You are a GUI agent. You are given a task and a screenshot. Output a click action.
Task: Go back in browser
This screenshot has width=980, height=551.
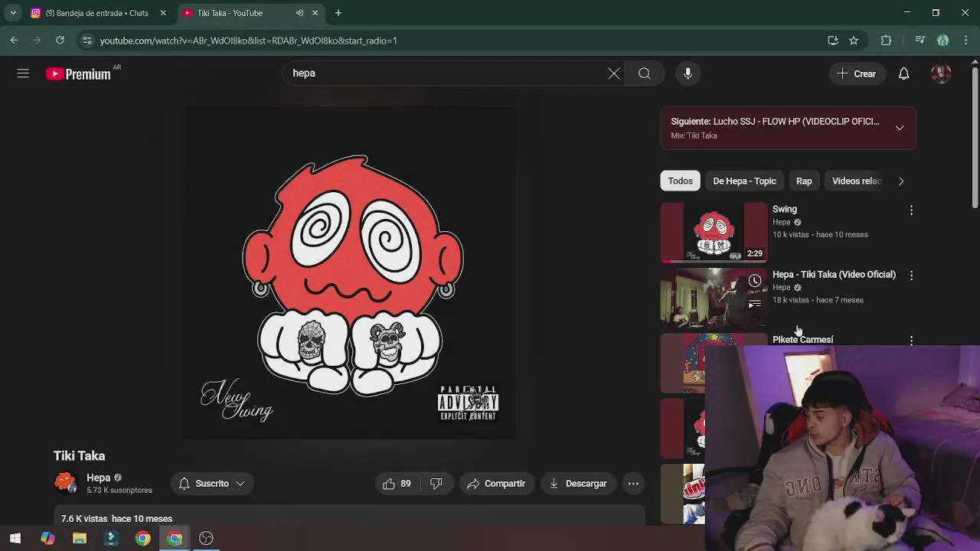pyautogui.click(x=15, y=41)
